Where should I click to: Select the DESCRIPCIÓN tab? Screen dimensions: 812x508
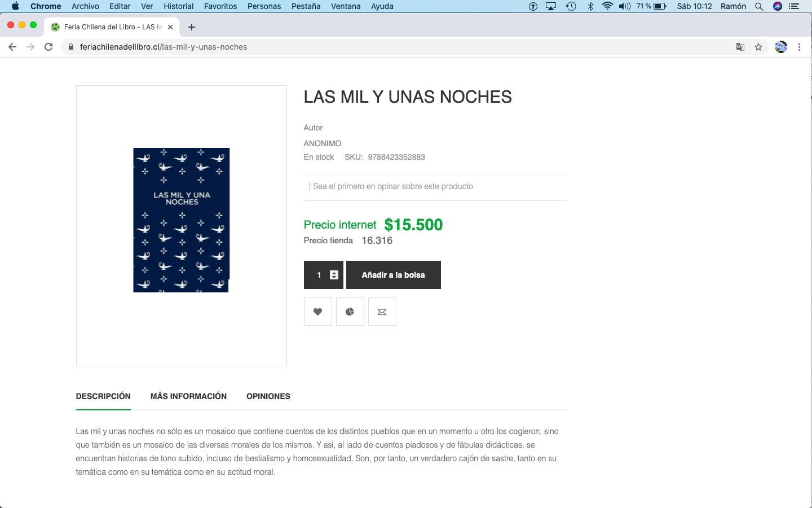(103, 396)
